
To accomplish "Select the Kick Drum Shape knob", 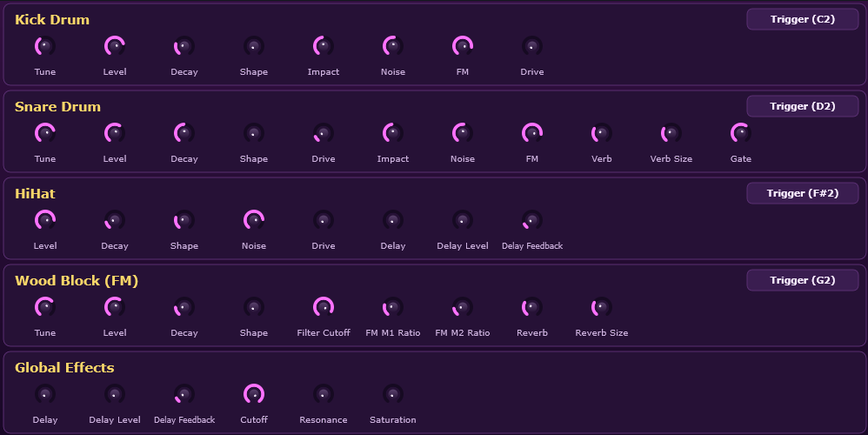I will pyautogui.click(x=254, y=46).
